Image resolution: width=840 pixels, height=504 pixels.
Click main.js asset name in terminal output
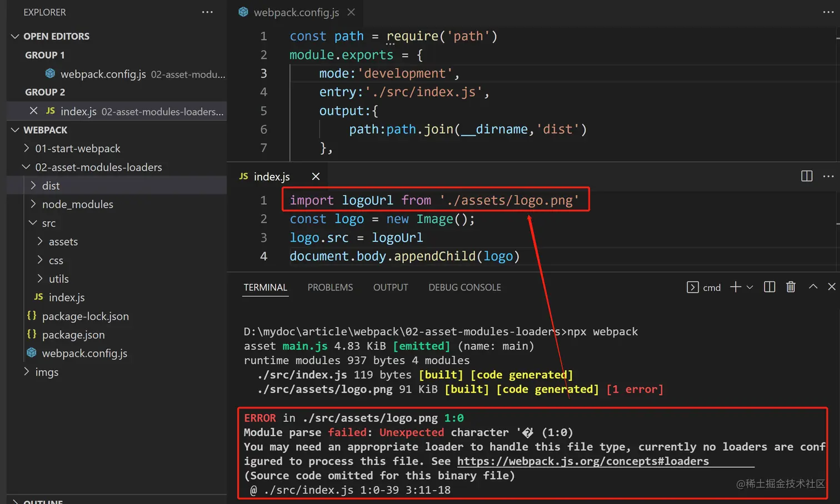pyautogui.click(x=305, y=346)
